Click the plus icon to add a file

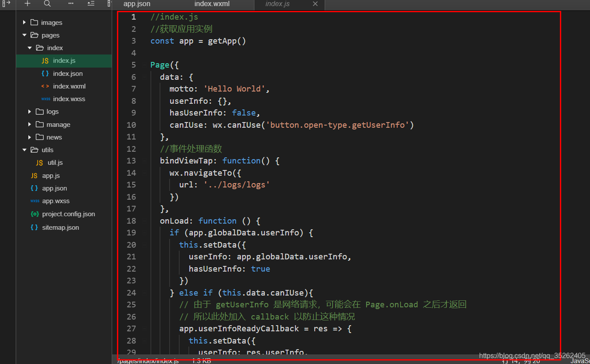[x=27, y=3]
